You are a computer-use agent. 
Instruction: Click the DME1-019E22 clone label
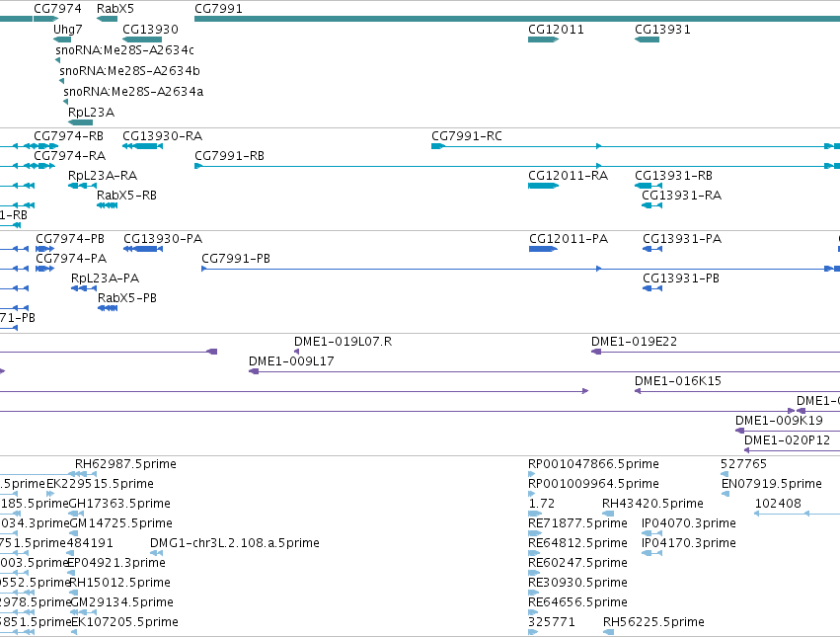coord(635,342)
